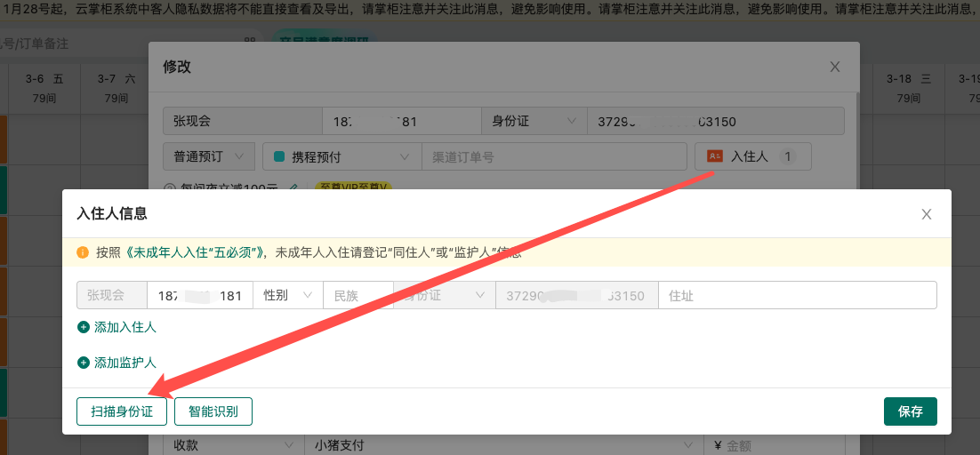Open 入住人 button in 修改 dialog
The image size is (980, 455).
coord(753,156)
